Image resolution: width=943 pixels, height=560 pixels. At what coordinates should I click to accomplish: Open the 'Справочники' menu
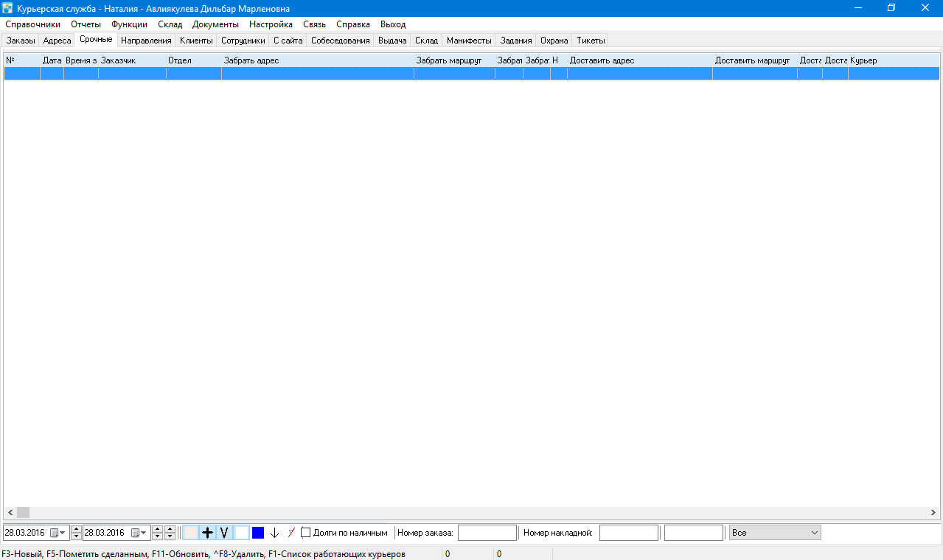click(32, 24)
